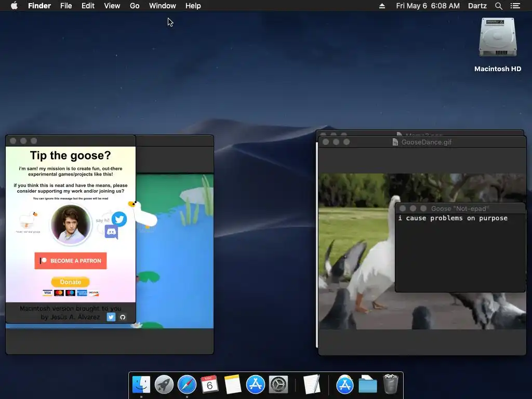Open the Trash from the Dock
532x399 pixels.
click(391, 384)
